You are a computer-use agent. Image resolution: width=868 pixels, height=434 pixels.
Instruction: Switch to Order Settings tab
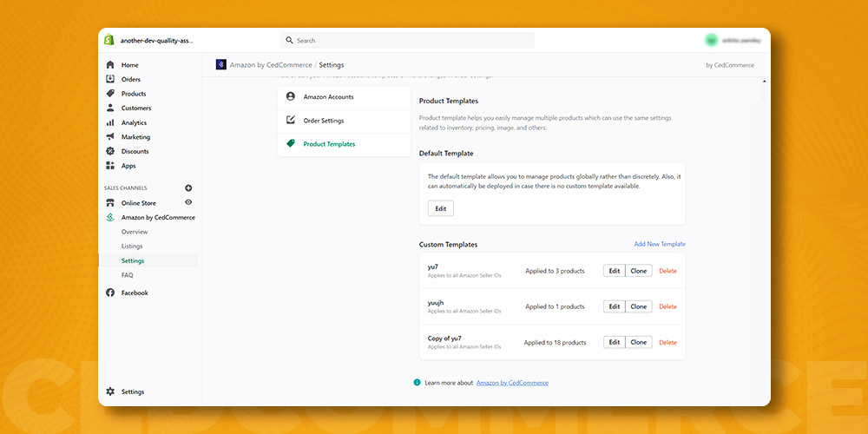tap(344, 121)
